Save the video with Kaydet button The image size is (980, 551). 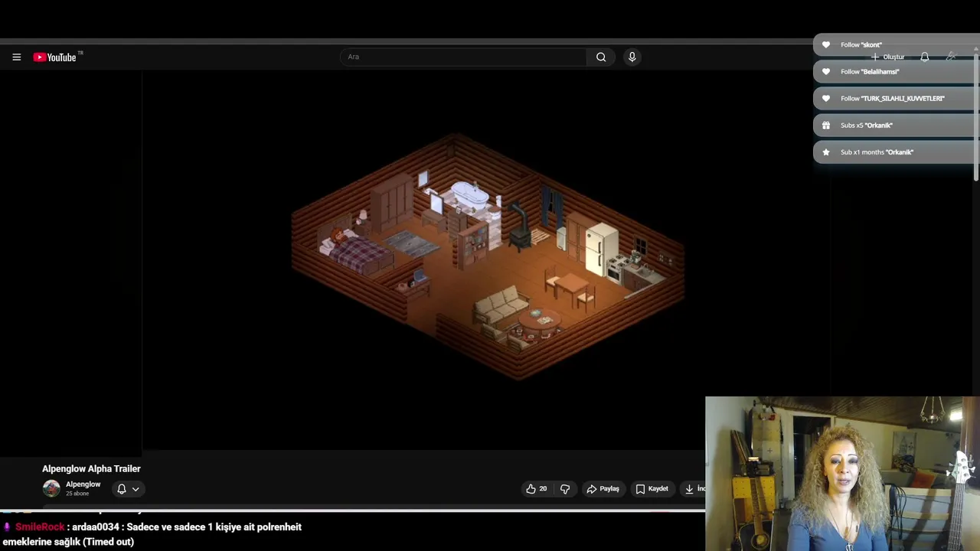[x=652, y=489]
